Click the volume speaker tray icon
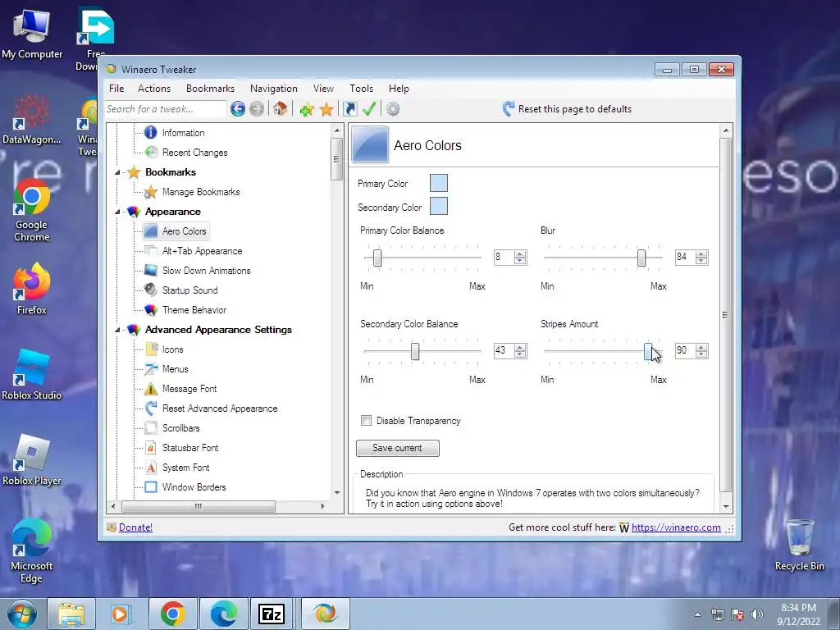This screenshot has width=840, height=630. coord(757,614)
